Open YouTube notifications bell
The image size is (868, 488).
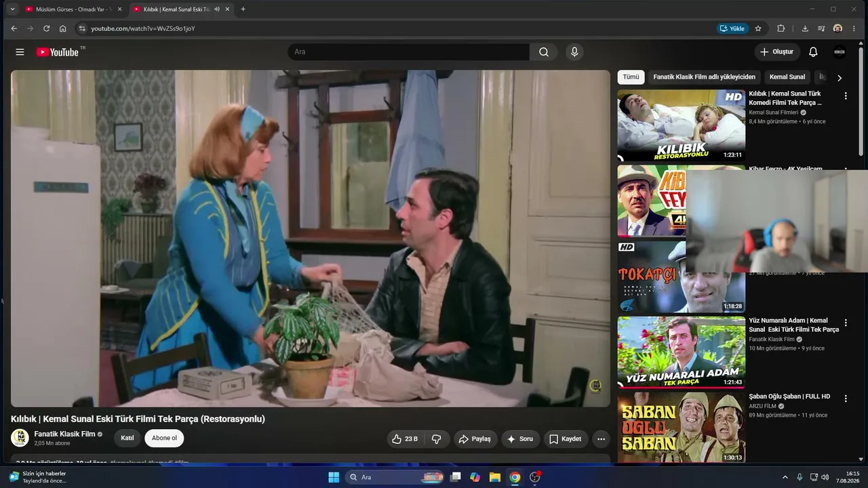coord(813,52)
